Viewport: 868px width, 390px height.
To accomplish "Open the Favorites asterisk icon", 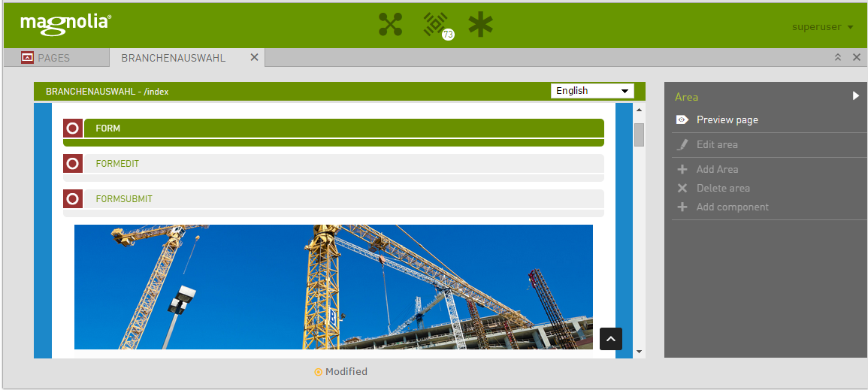I will pos(480,25).
